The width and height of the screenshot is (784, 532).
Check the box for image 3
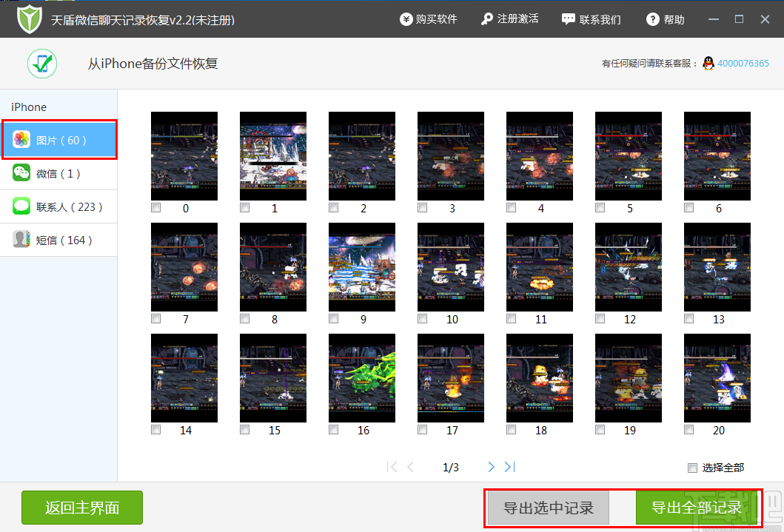point(423,207)
